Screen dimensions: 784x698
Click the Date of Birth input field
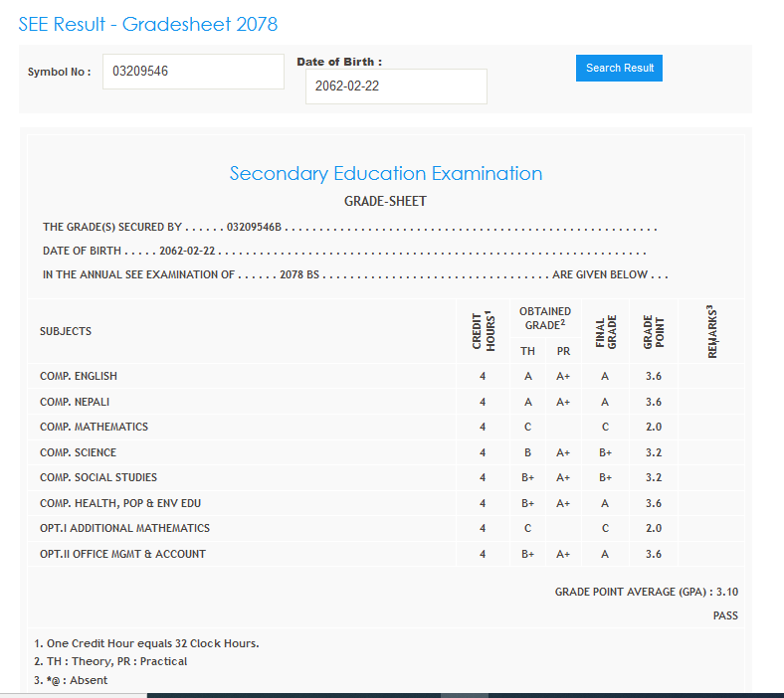(396, 87)
